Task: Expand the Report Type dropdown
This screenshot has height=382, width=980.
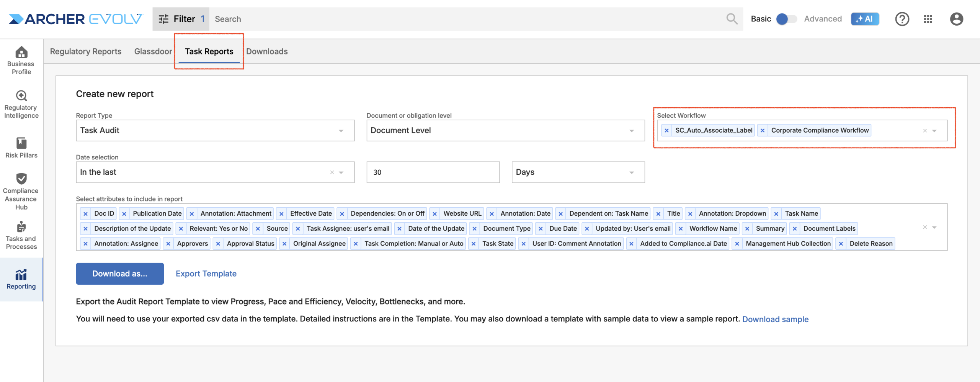Action: pyautogui.click(x=215, y=131)
